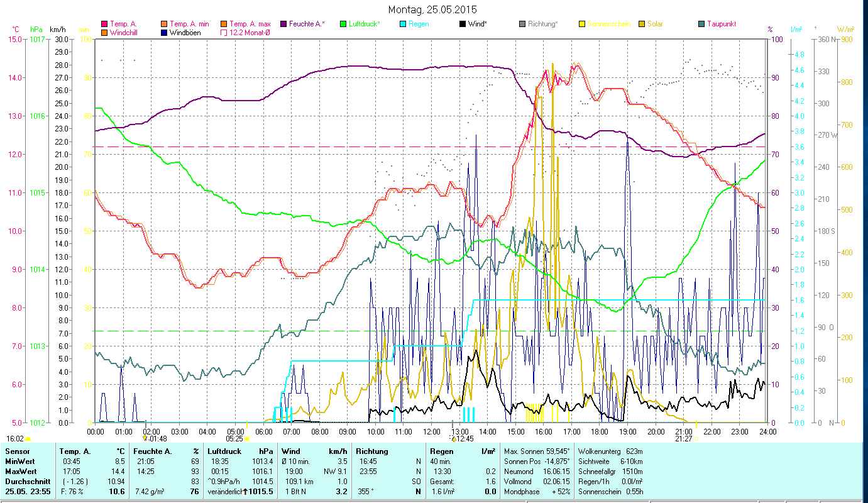
Task: Select the Feuchte A.* legend label
Action: pos(307,24)
